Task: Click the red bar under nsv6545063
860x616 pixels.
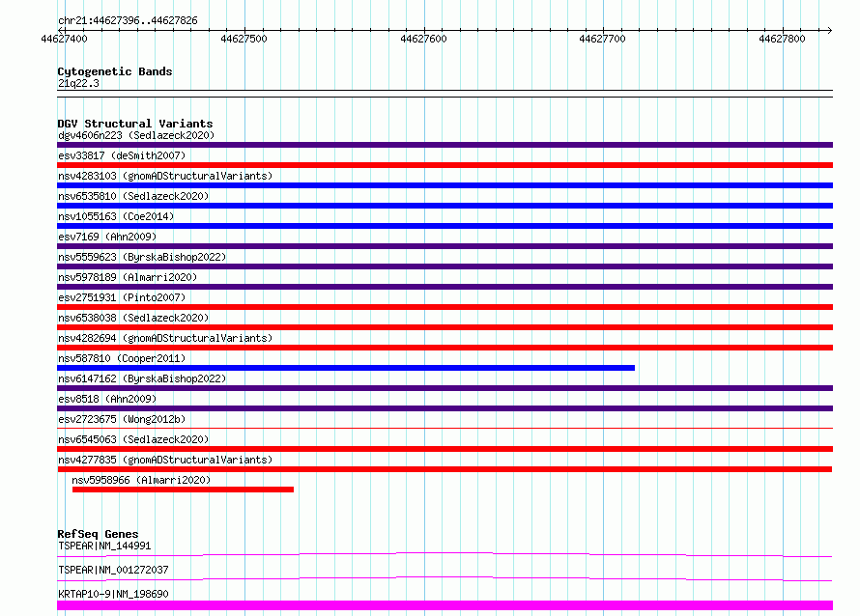Action: point(444,449)
